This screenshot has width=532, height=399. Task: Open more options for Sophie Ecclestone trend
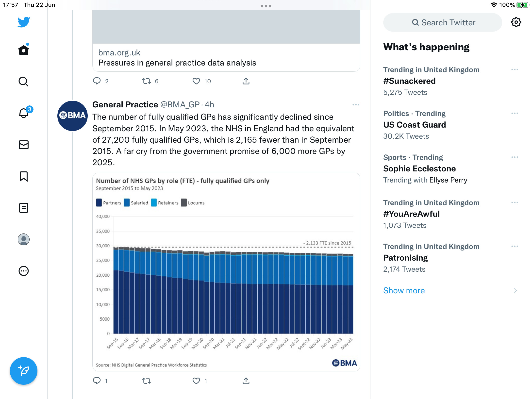[x=515, y=157]
